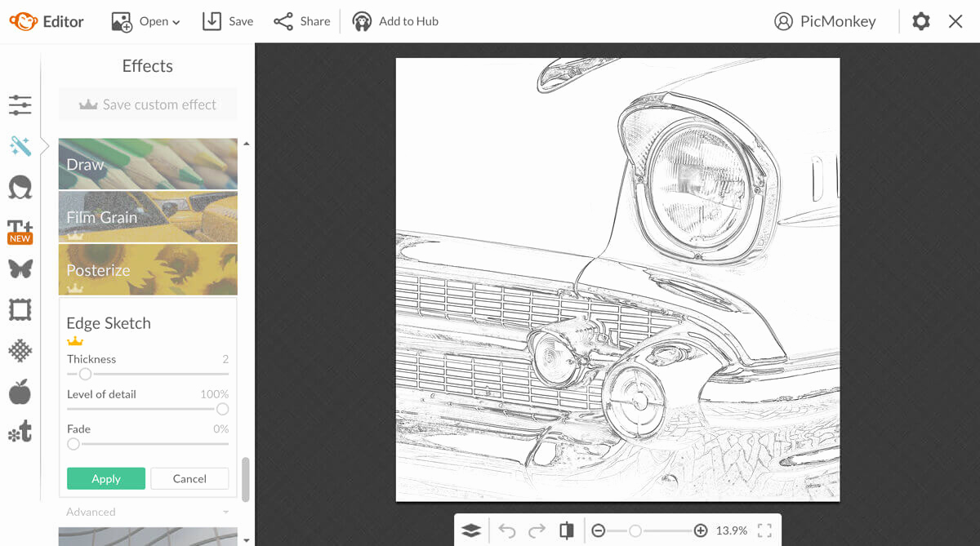The image size is (980, 546).
Task: Adjust the Fade slider
Action: pyautogui.click(x=73, y=444)
